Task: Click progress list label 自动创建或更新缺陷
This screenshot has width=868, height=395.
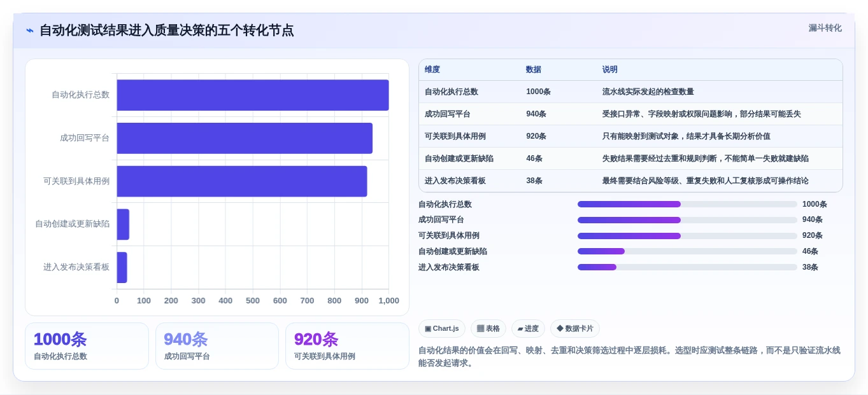Action: click(x=453, y=251)
